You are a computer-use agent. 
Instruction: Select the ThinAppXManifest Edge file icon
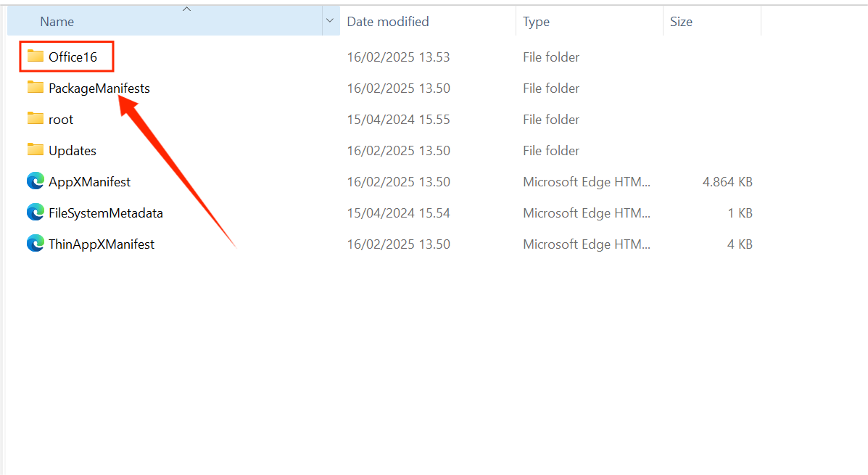point(36,244)
